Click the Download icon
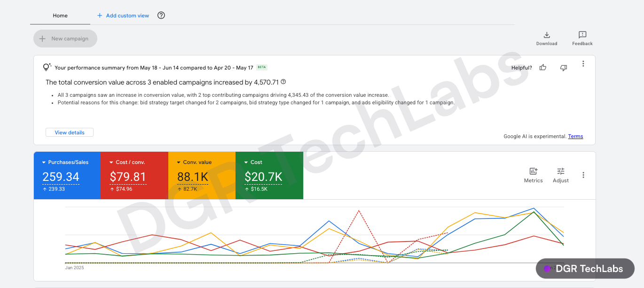Screen dimensions: 644x288 point(547,35)
